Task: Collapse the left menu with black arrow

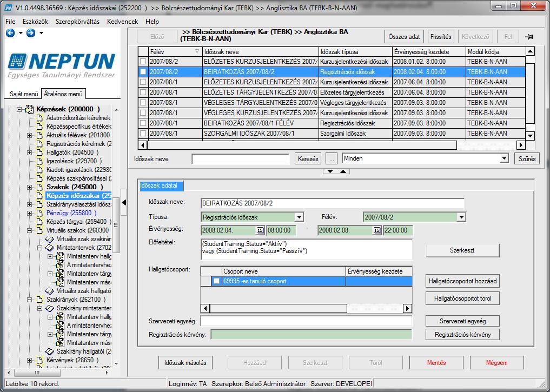Action: tap(124, 203)
